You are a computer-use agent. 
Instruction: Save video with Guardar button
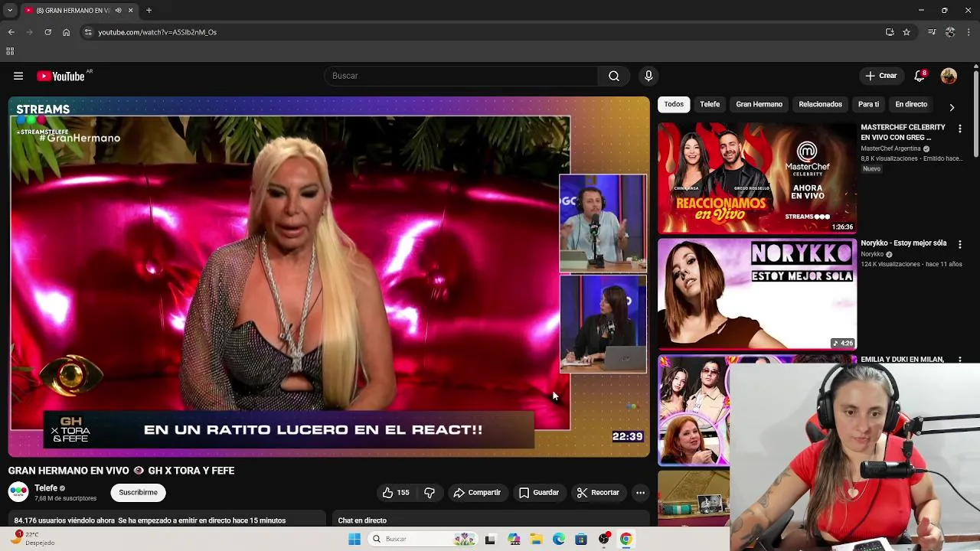[539, 493]
